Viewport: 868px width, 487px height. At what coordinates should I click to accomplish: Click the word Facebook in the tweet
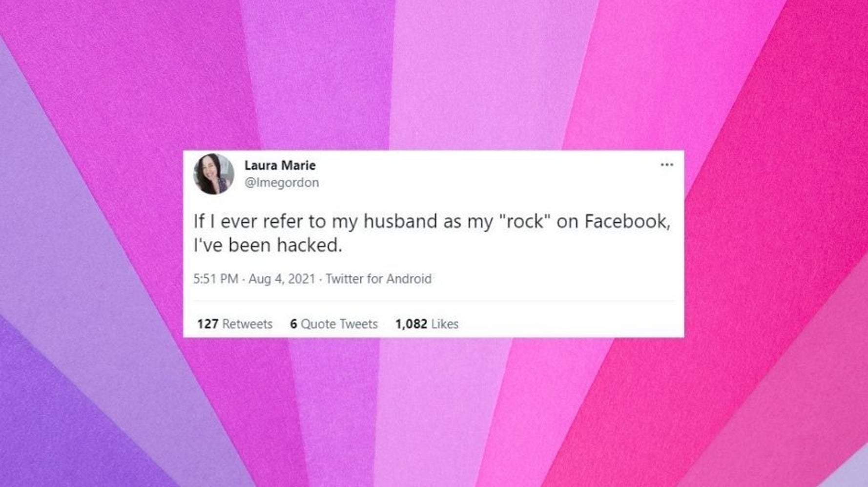pos(628,221)
